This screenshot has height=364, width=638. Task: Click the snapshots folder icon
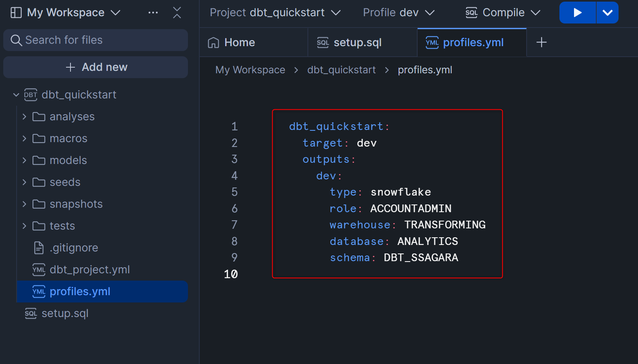[39, 204]
